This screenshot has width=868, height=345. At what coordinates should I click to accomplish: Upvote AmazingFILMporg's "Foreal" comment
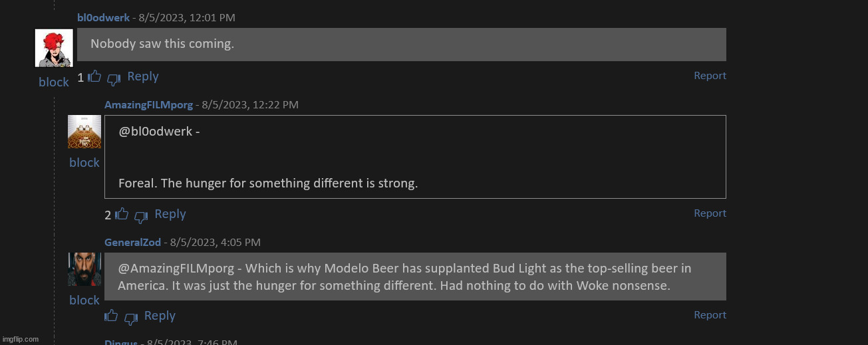[x=122, y=214]
